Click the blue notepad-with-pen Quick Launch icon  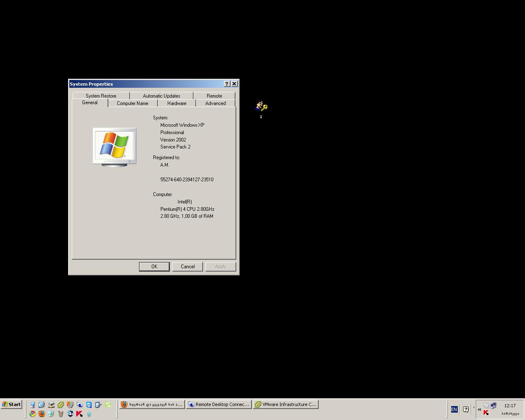tap(98, 405)
